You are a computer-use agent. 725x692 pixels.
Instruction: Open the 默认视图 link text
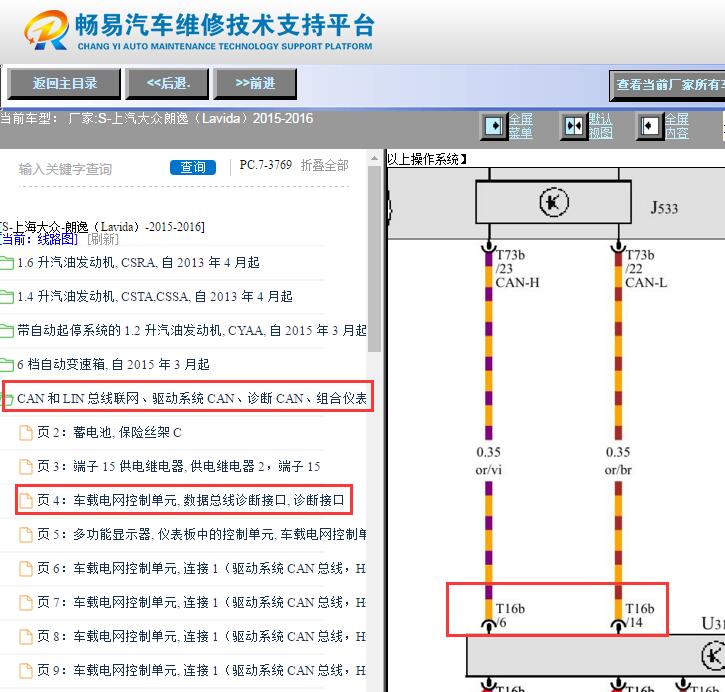coord(601,126)
